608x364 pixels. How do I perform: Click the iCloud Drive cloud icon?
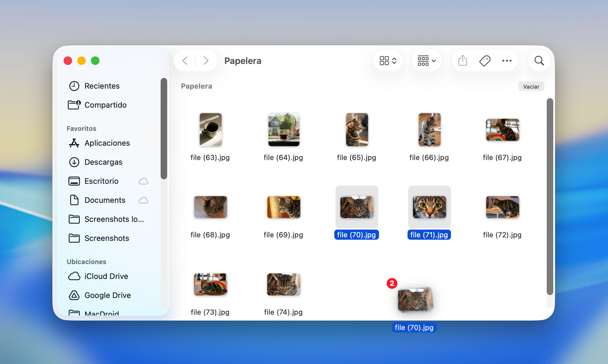point(74,276)
